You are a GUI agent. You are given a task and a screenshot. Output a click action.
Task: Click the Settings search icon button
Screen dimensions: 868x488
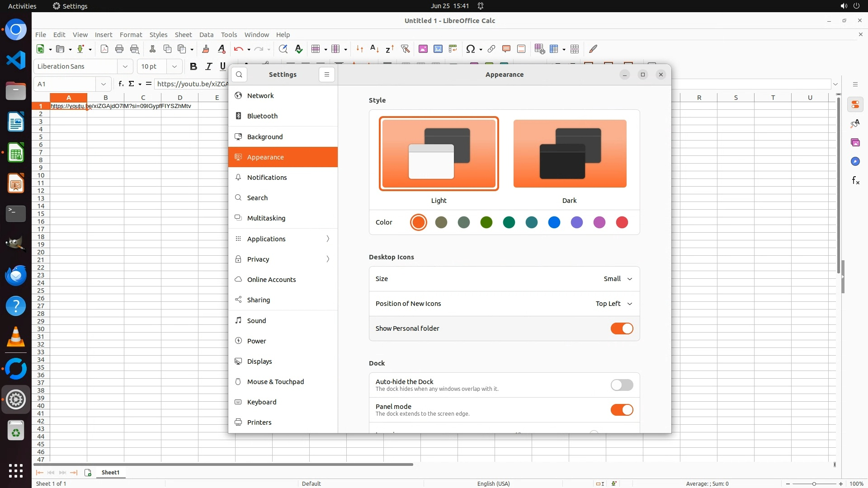(x=239, y=75)
